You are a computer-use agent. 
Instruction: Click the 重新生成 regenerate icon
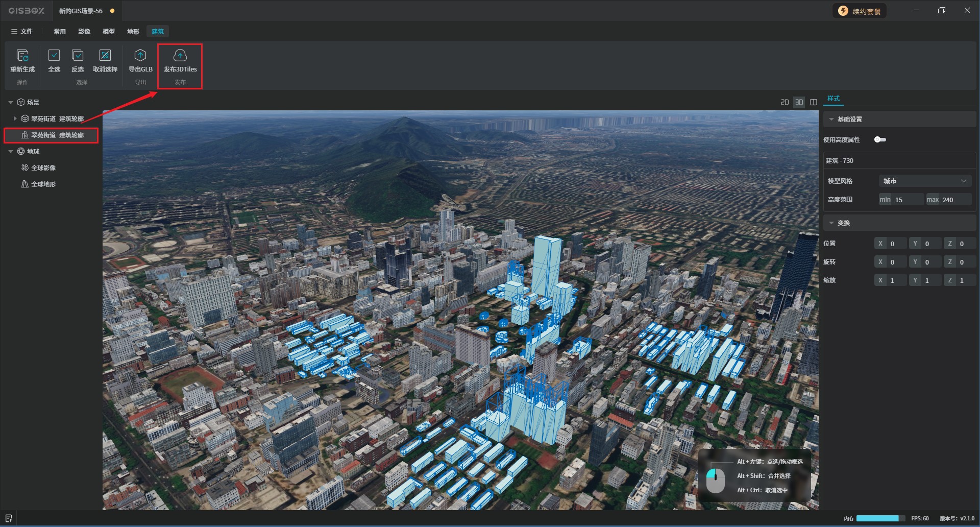[22, 55]
